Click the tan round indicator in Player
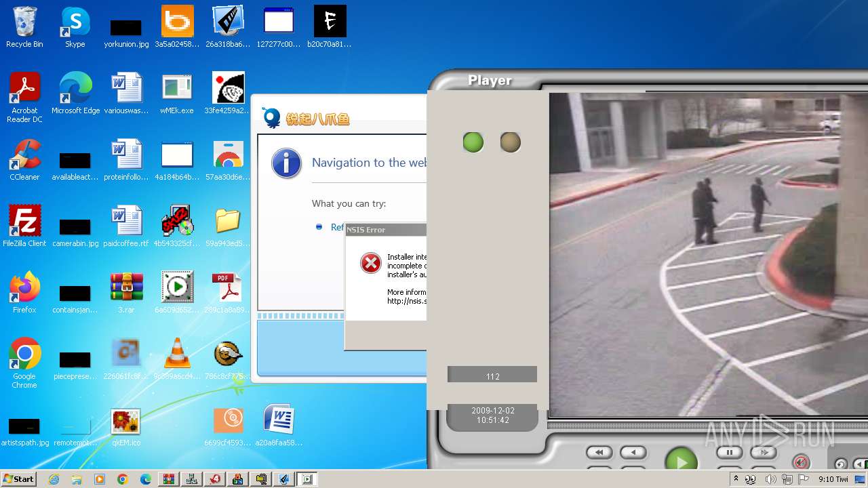868x488 pixels. point(511,142)
